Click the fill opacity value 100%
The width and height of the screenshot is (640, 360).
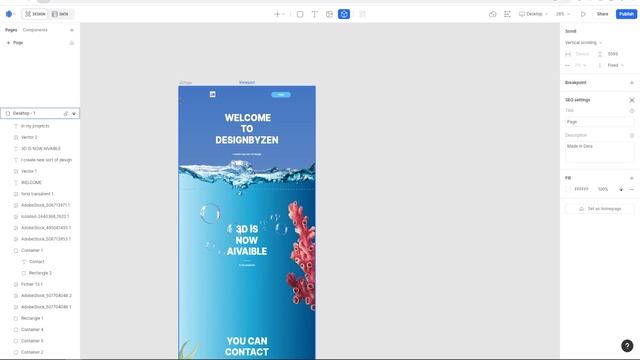603,189
